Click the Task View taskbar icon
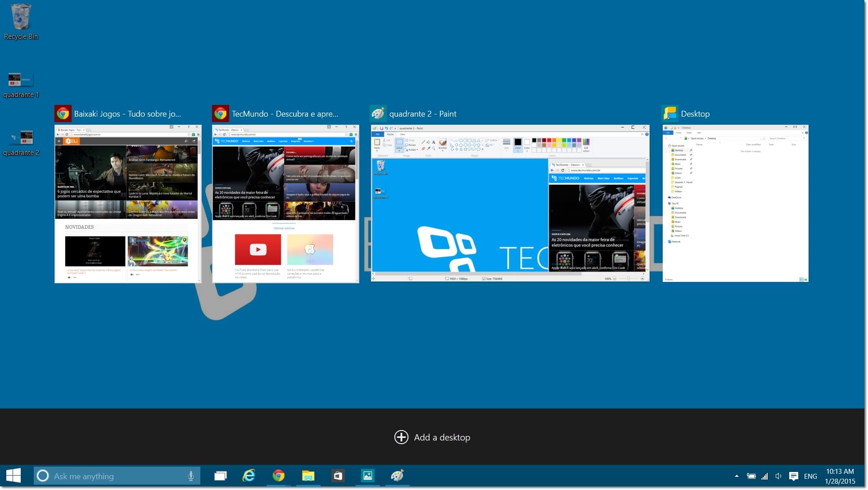The width and height of the screenshot is (868, 490). [220, 476]
